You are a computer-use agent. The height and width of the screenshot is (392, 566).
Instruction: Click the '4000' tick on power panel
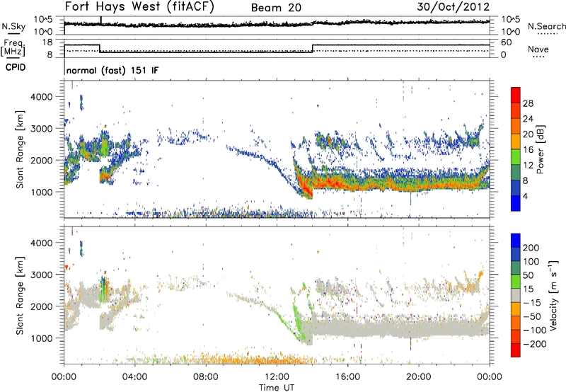[x=41, y=97]
